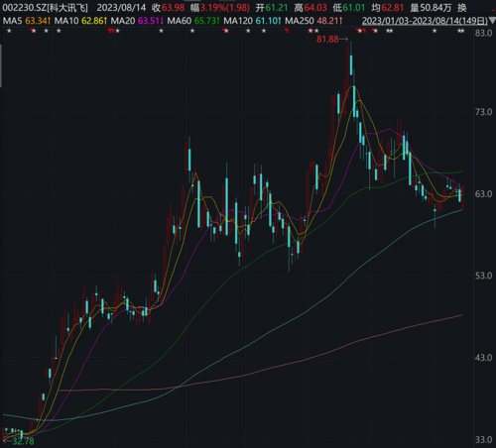The image size is (496, 448).
Task: Click the first star event marker at far left
Action: (x=9, y=31)
